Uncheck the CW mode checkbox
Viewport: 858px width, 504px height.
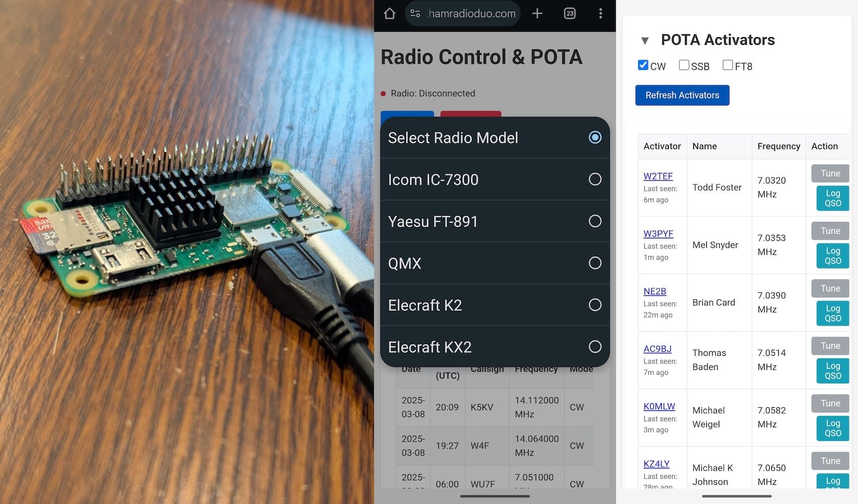coord(643,65)
